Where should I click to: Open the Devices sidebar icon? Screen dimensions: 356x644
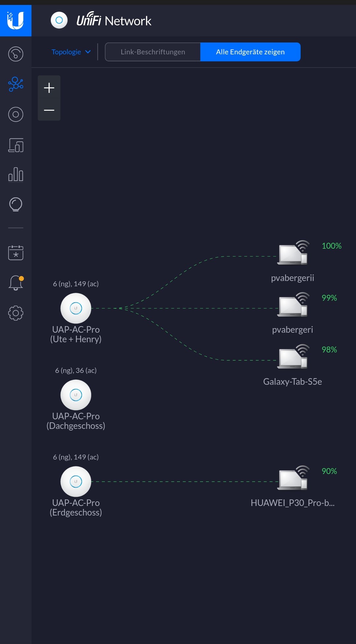15,145
